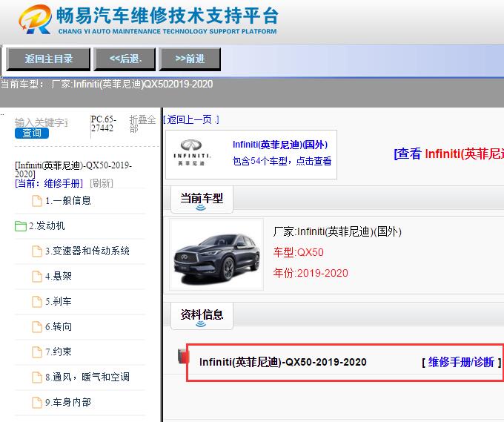Click the red book icon beside the Infiniti entry
504x422 pixels.
(182, 357)
